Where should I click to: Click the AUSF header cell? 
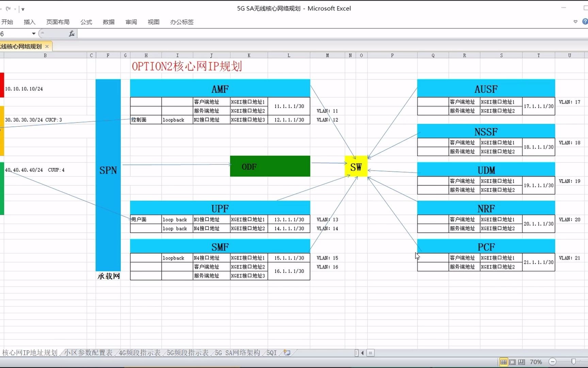[486, 89]
